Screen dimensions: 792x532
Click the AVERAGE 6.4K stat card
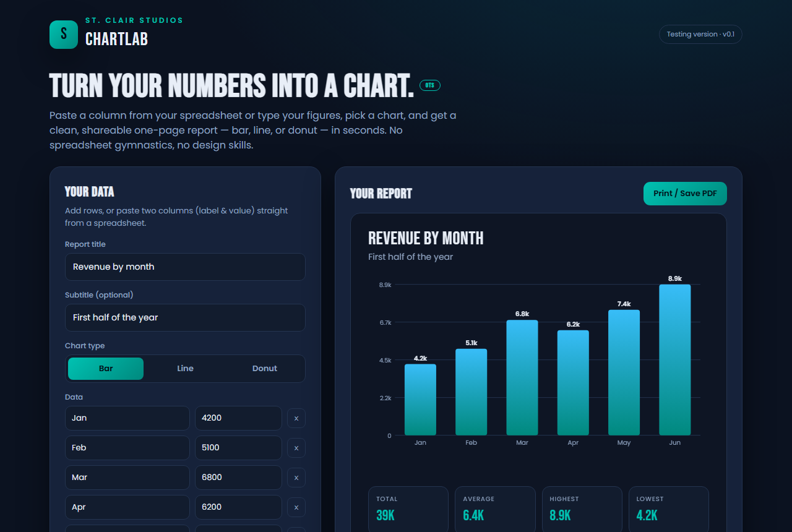pyautogui.click(x=495, y=509)
